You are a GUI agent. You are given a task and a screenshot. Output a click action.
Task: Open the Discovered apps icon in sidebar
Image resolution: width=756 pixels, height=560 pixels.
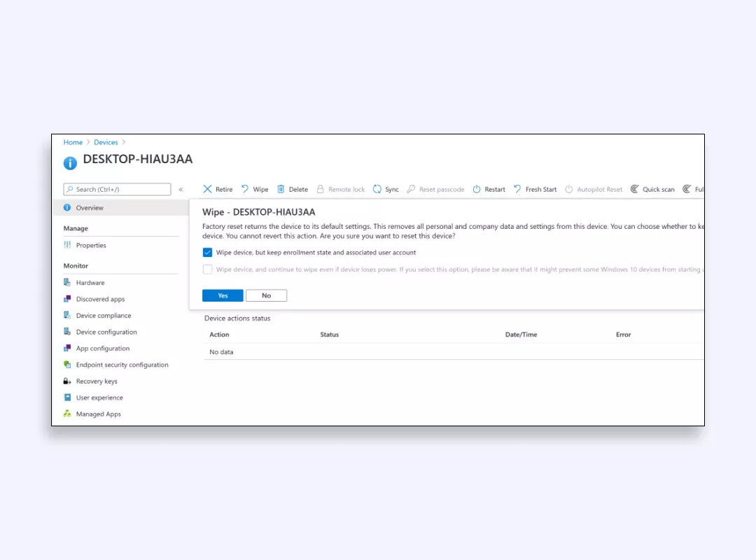tap(66, 299)
